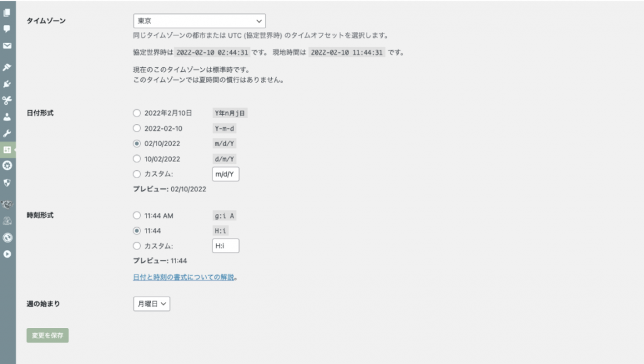Expand the week start dropdown 月曜日
Image resolution: width=644 pixels, height=364 pixels.
pos(152,304)
